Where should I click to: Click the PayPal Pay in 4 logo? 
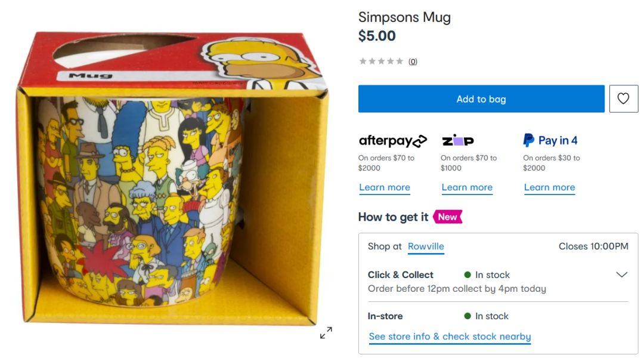click(x=550, y=140)
